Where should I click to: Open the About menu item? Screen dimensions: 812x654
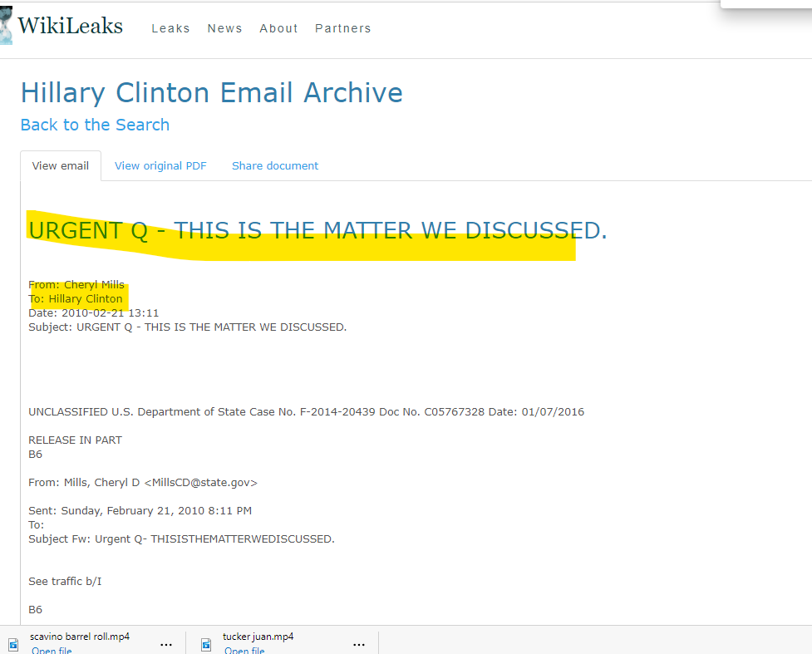[x=278, y=28]
